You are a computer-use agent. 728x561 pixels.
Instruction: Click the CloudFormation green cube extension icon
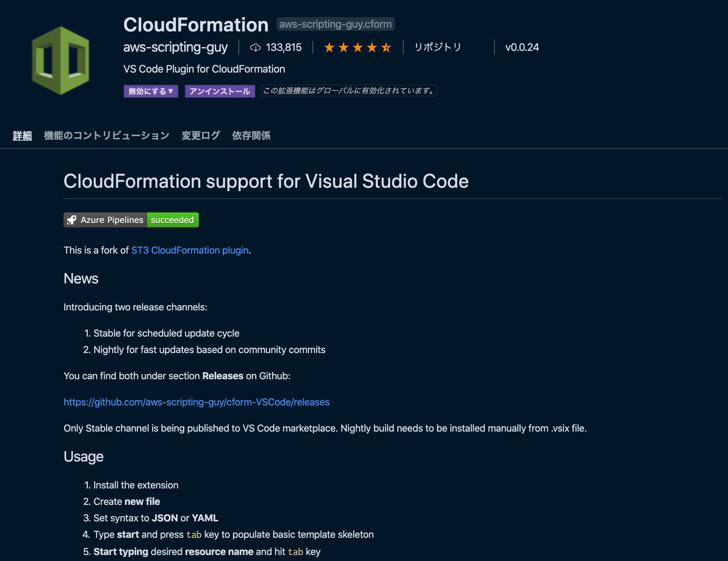point(61,60)
